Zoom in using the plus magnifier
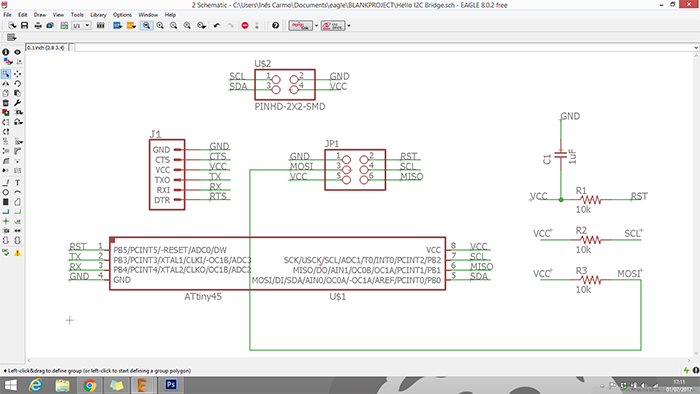Screen dimensions: 700x394 (x=160, y=25)
